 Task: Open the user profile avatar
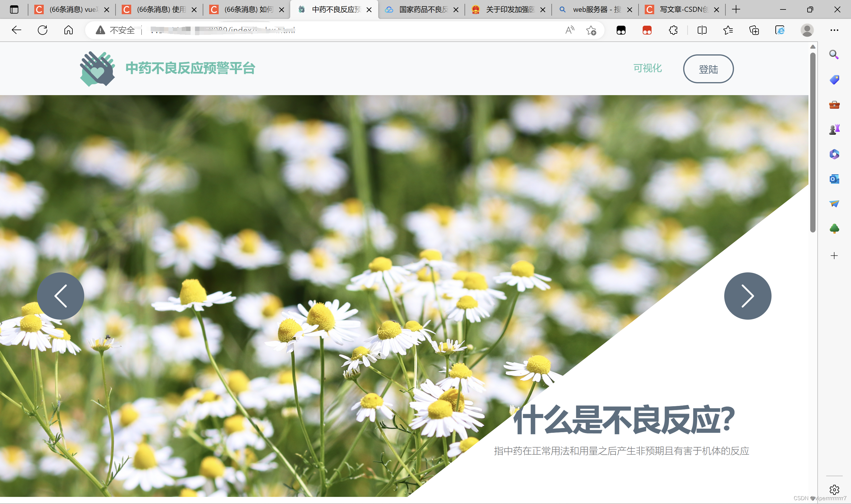[807, 30]
